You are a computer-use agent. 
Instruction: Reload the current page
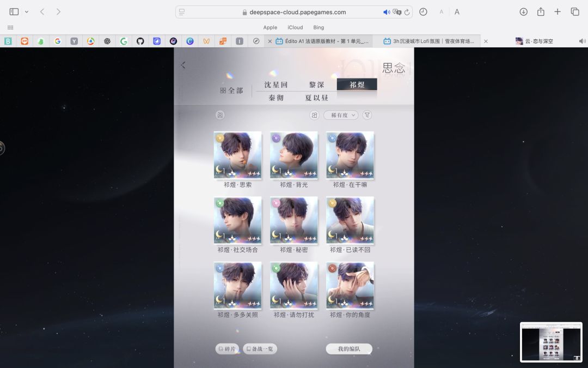407,12
